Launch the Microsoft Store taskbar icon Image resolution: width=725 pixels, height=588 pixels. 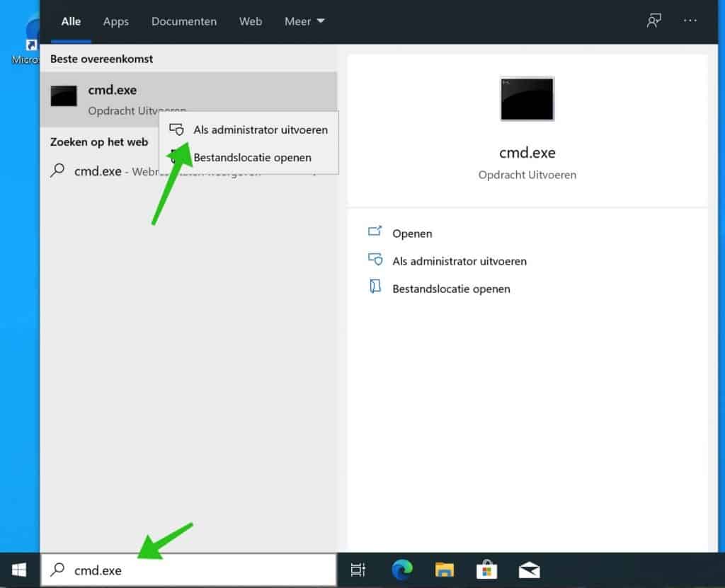coord(487,570)
